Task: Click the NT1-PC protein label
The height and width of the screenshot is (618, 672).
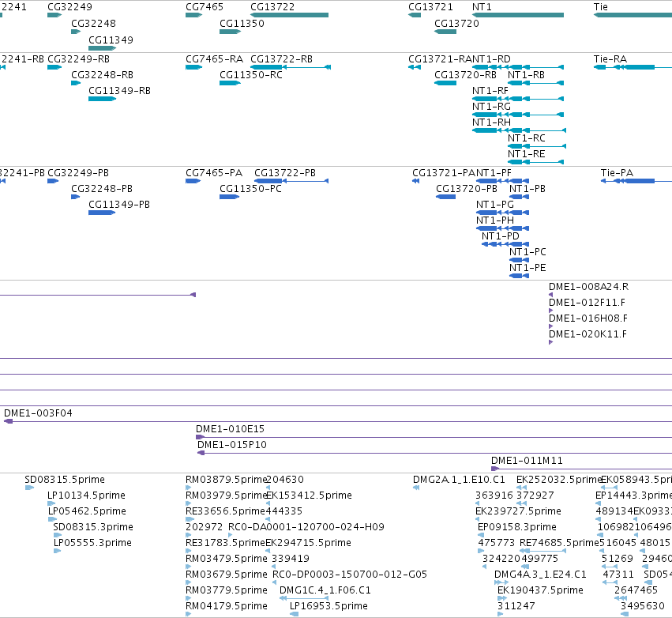Action: tap(527, 253)
